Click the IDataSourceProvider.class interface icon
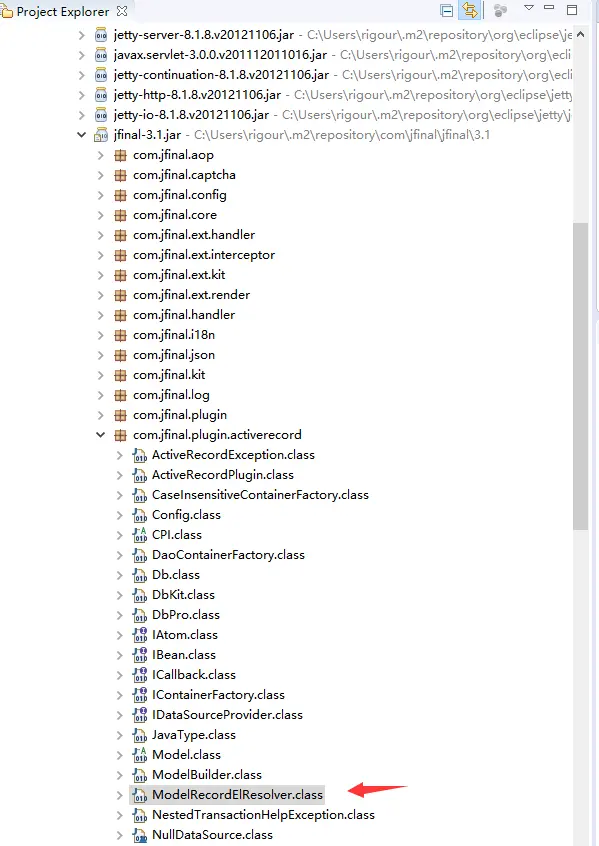This screenshot has width=599, height=846. coord(140,715)
